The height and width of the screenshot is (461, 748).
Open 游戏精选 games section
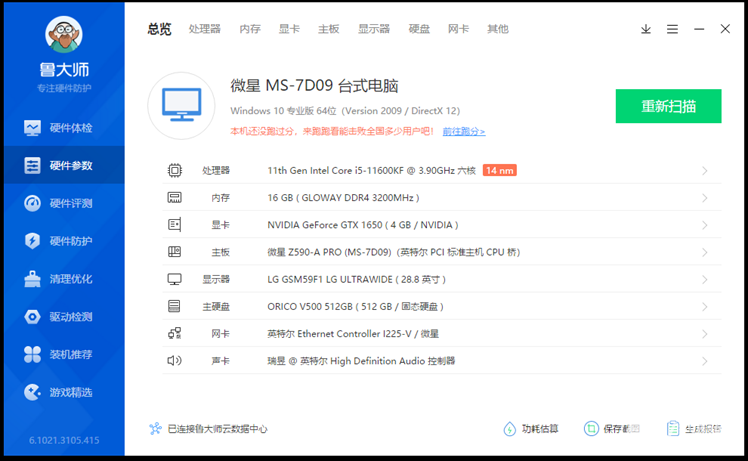64,392
